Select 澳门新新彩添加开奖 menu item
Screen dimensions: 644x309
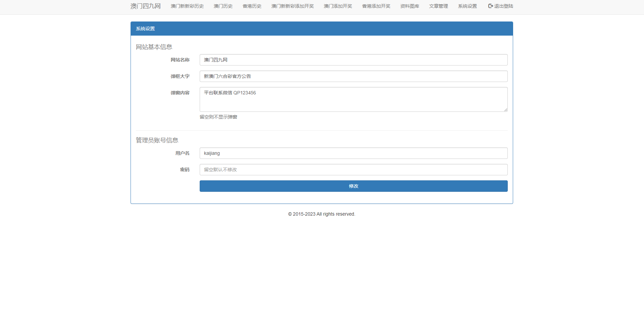(292, 6)
